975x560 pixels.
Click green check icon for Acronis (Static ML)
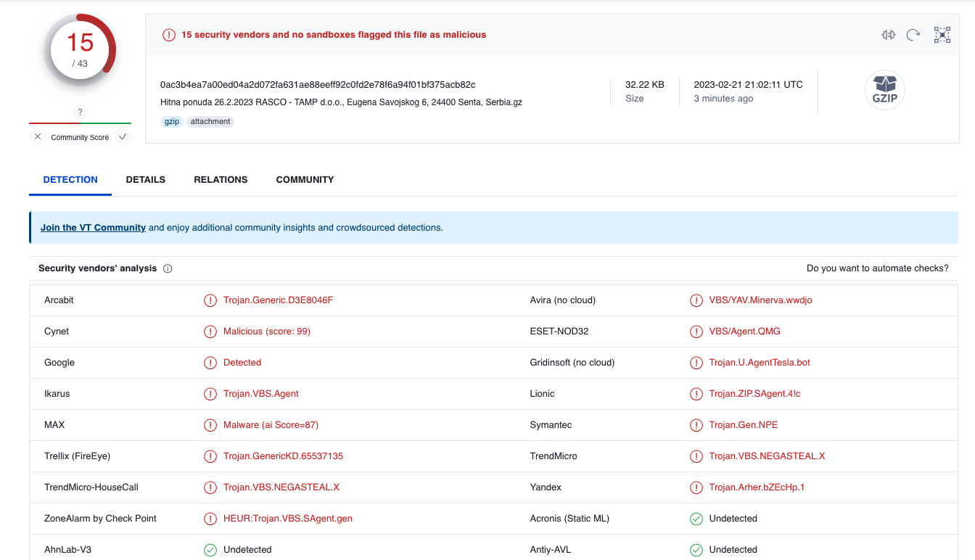click(x=696, y=519)
